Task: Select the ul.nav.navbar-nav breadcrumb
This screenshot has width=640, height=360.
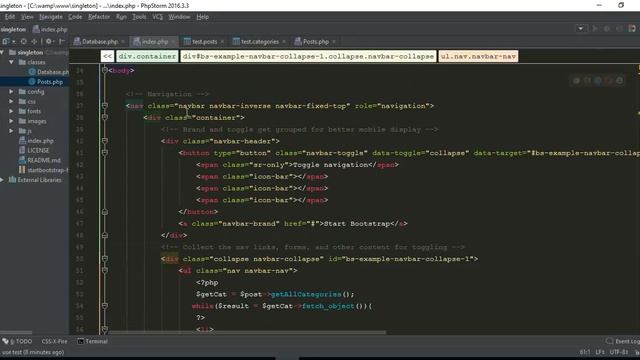Action: pyautogui.click(x=478, y=56)
